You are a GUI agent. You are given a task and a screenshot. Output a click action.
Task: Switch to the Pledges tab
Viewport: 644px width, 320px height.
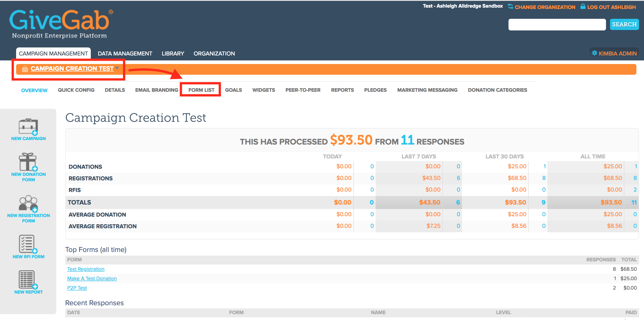pyautogui.click(x=375, y=90)
